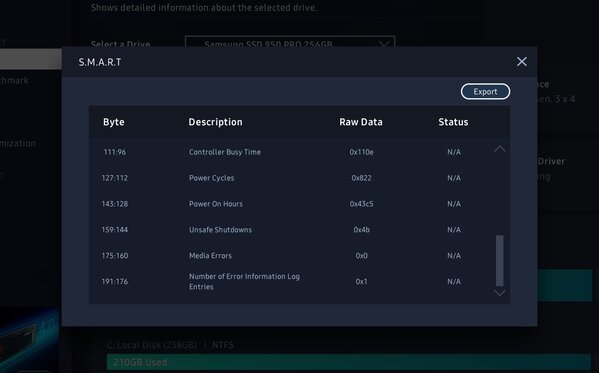Click the table scrollbar thumb
599x373 pixels.
coord(499,260)
